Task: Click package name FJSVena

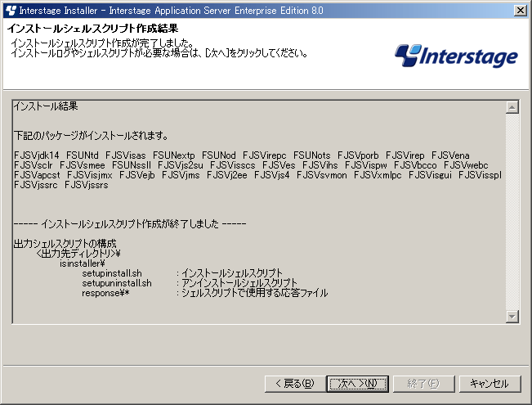Action: click(x=450, y=155)
